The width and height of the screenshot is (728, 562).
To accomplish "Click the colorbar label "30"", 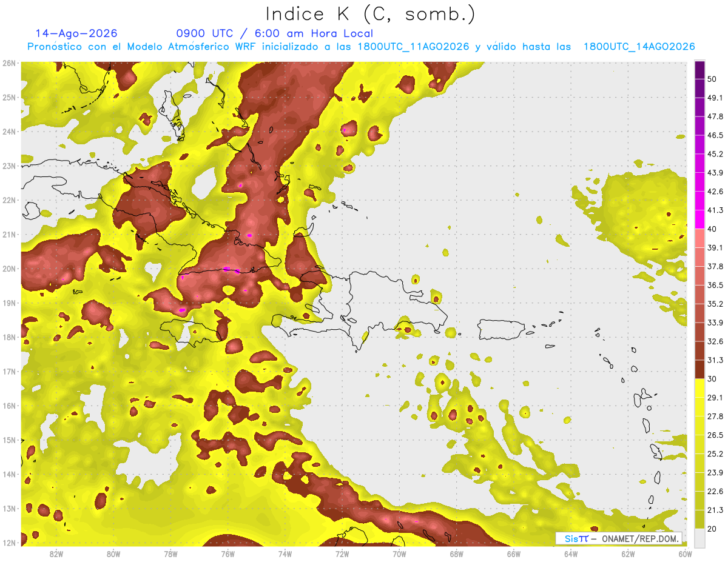I will pos(713,379).
